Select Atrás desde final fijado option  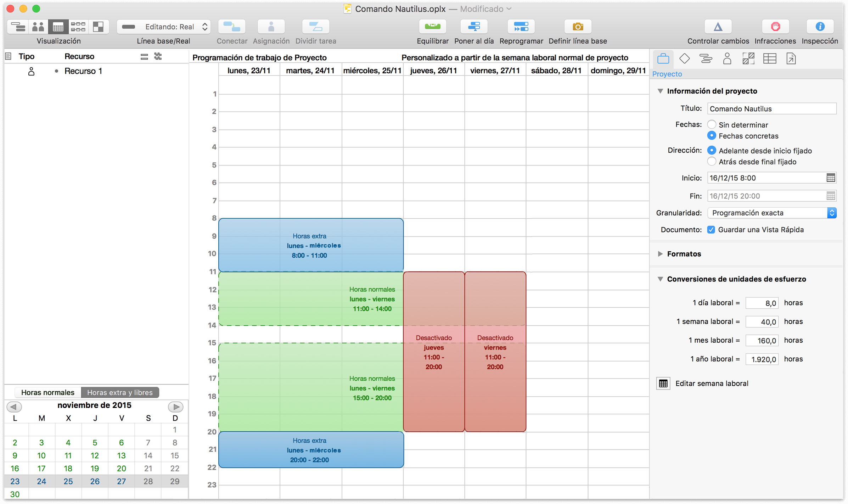[x=712, y=162]
